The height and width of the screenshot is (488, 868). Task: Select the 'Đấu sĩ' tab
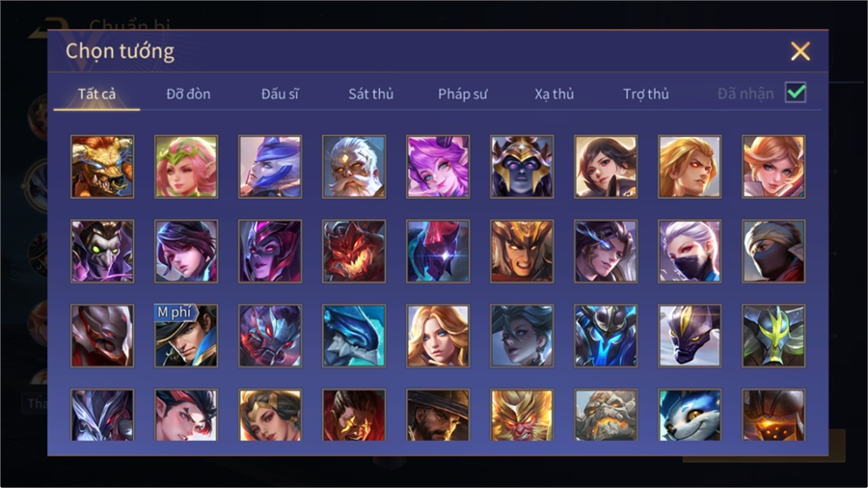click(280, 95)
